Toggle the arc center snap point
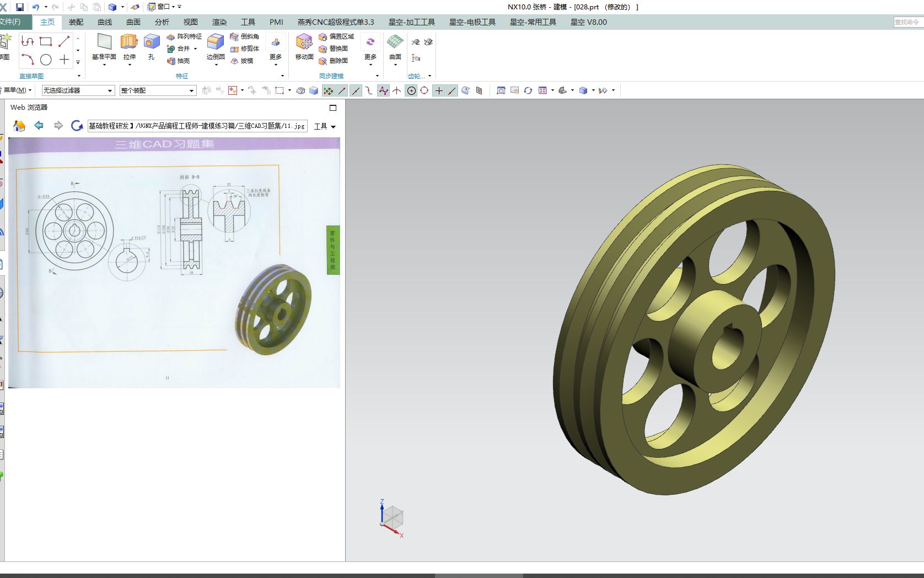924x578 pixels. pyautogui.click(x=411, y=90)
